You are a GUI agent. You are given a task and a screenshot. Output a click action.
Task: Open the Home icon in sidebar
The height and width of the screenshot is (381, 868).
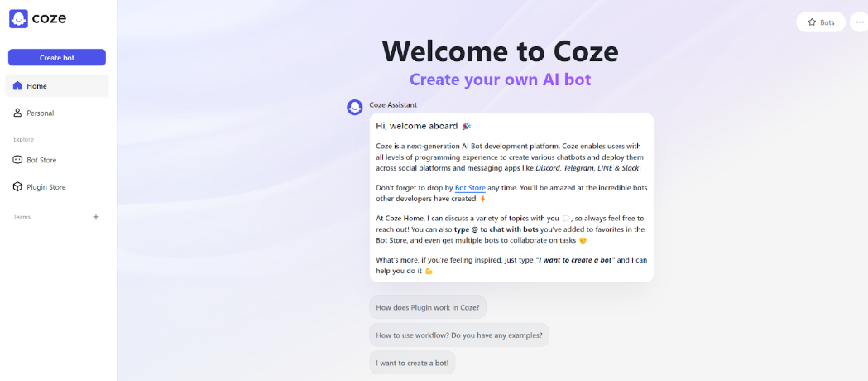(x=17, y=86)
